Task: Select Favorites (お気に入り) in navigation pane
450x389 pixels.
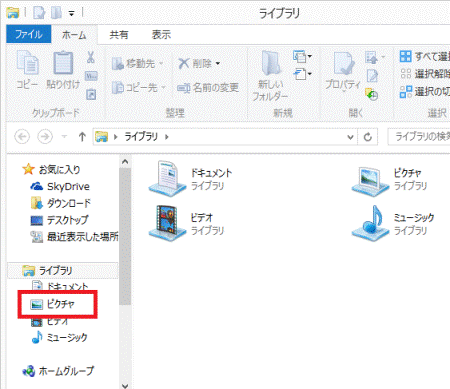Action: tap(51, 170)
